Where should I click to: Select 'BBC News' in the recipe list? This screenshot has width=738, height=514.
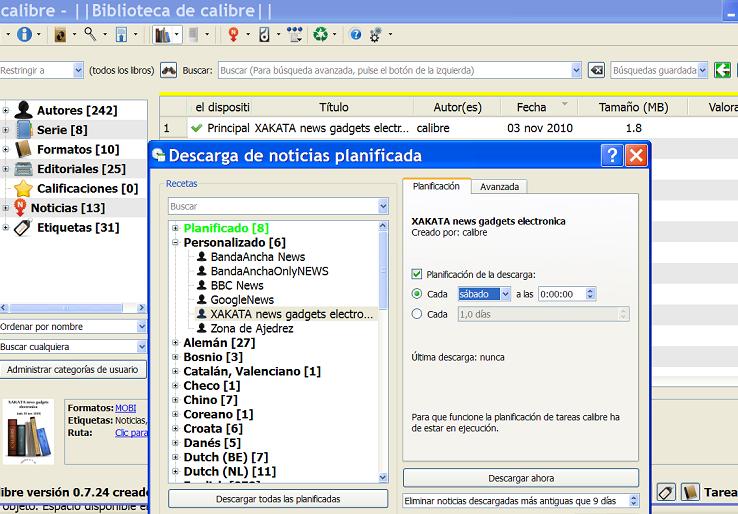[x=237, y=285]
